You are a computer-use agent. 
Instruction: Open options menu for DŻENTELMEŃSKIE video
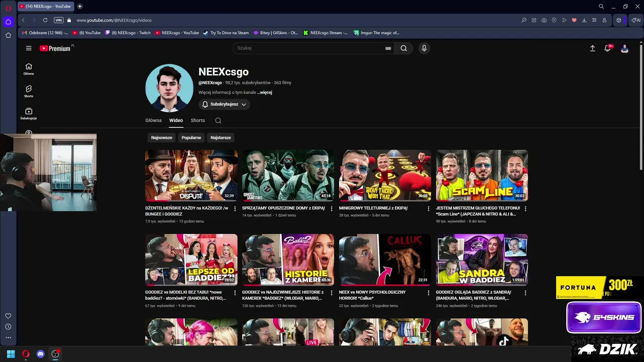(235, 209)
